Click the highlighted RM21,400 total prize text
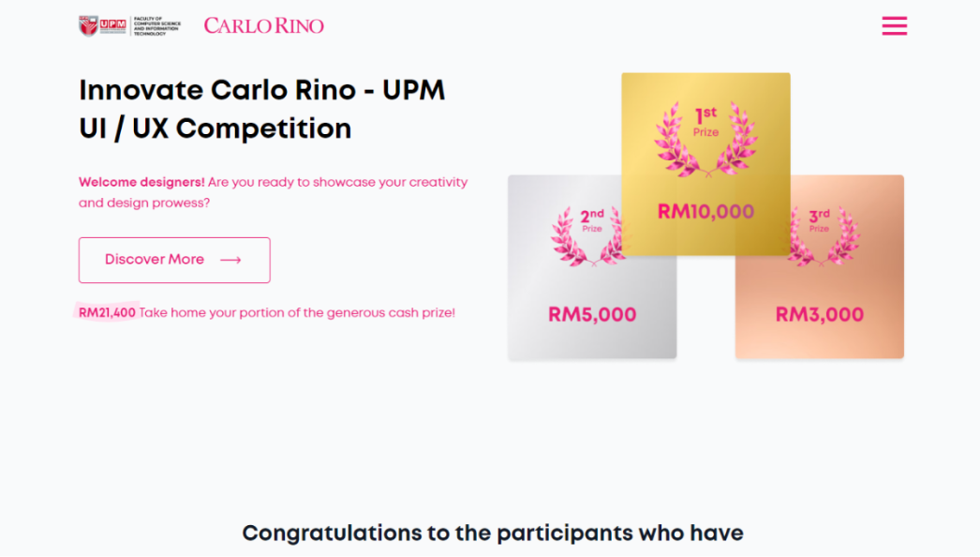The image size is (980, 557). (x=107, y=312)
